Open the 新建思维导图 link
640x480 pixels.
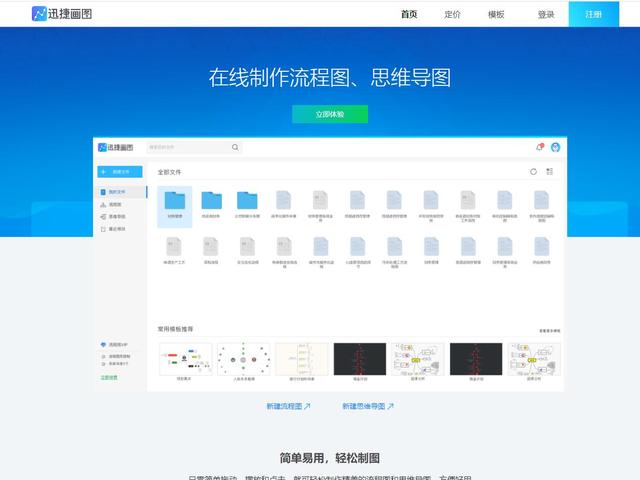(x=368, y=406)
